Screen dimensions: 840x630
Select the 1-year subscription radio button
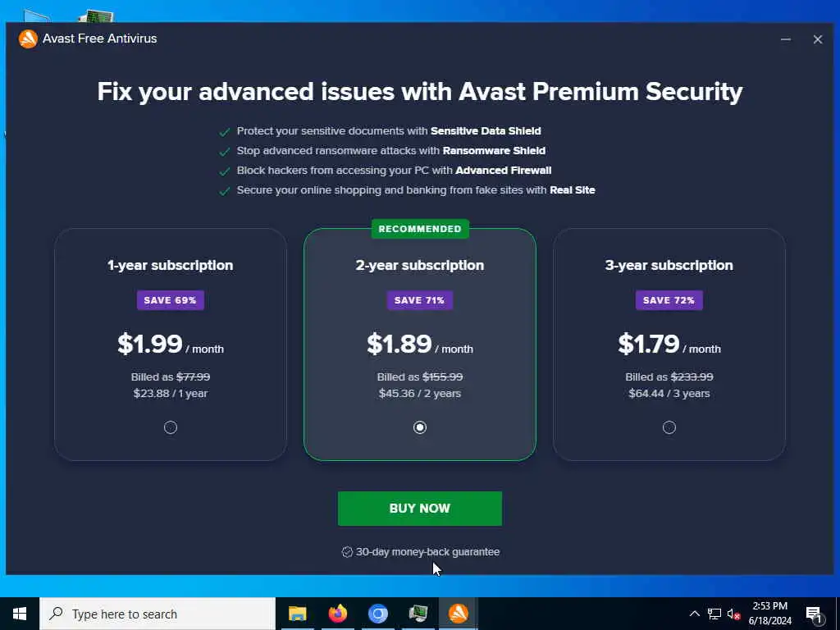[171, 427]
